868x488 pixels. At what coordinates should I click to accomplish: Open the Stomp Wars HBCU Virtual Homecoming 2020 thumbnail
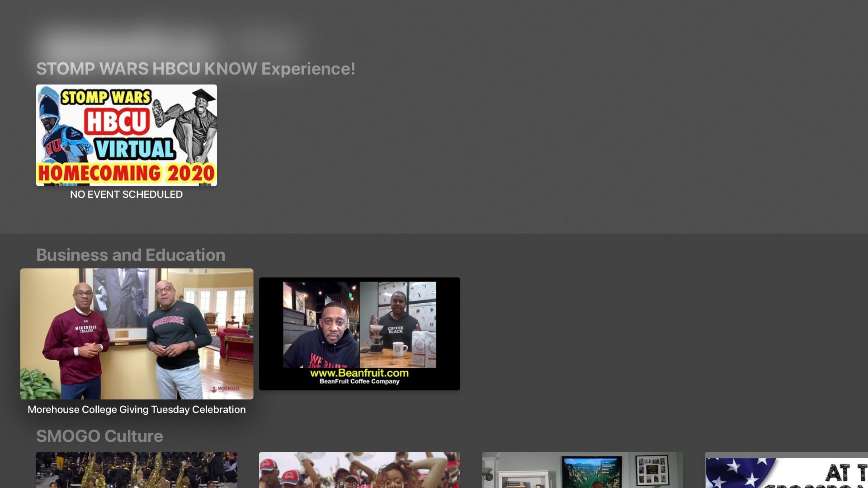click(127, 135)
